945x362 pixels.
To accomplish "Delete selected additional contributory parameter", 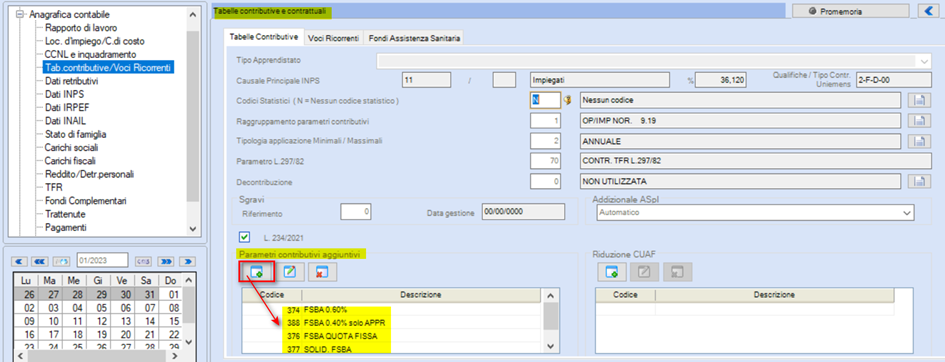I will coord(322,272).
